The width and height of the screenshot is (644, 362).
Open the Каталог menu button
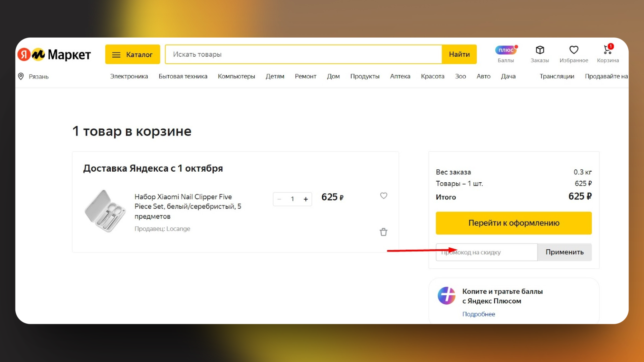pyautogui.click(x=132, y=54)
